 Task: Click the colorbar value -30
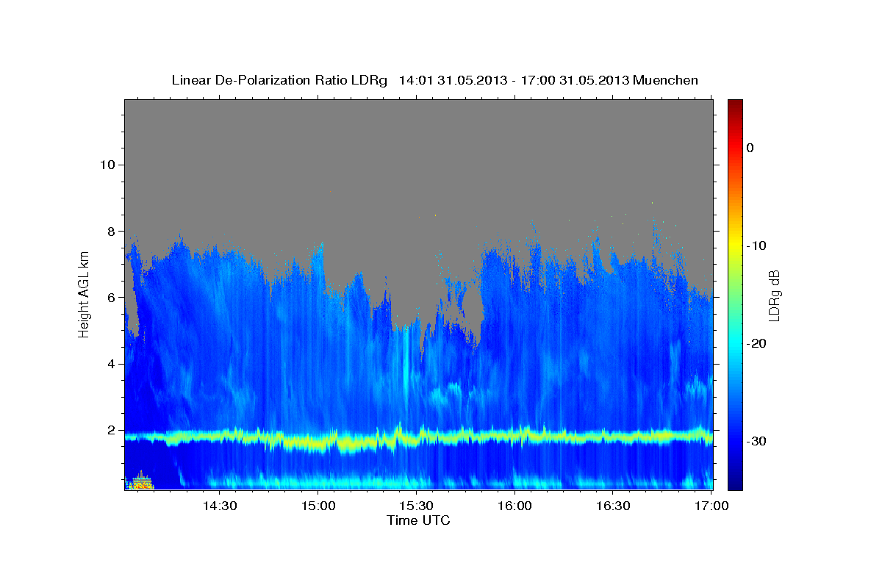756,441
